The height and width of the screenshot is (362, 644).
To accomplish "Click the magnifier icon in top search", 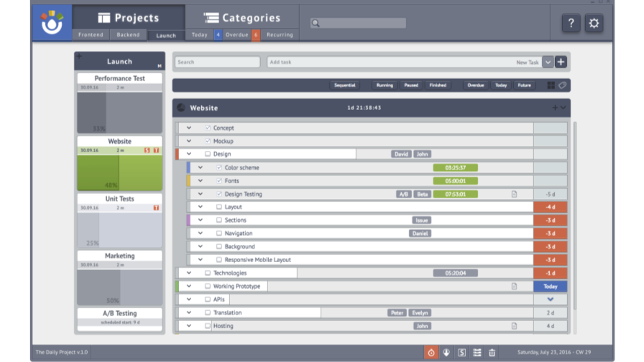I will (316, 24).
